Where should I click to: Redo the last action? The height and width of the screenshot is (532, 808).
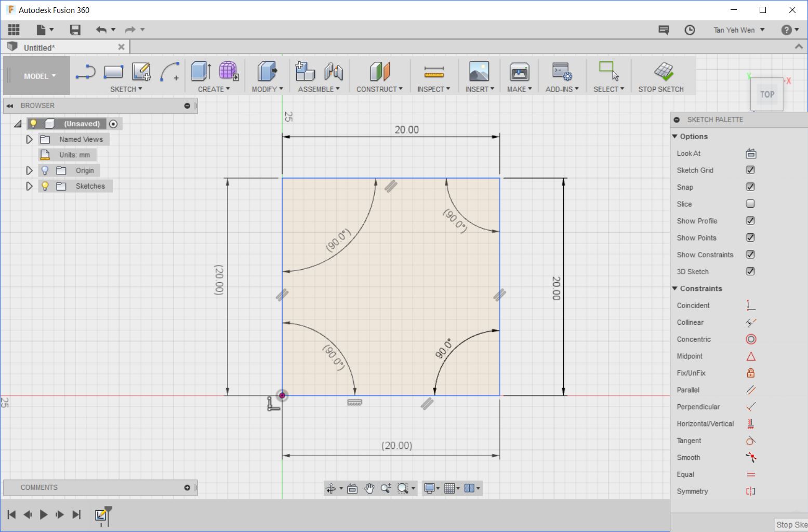tap(130, 30)
